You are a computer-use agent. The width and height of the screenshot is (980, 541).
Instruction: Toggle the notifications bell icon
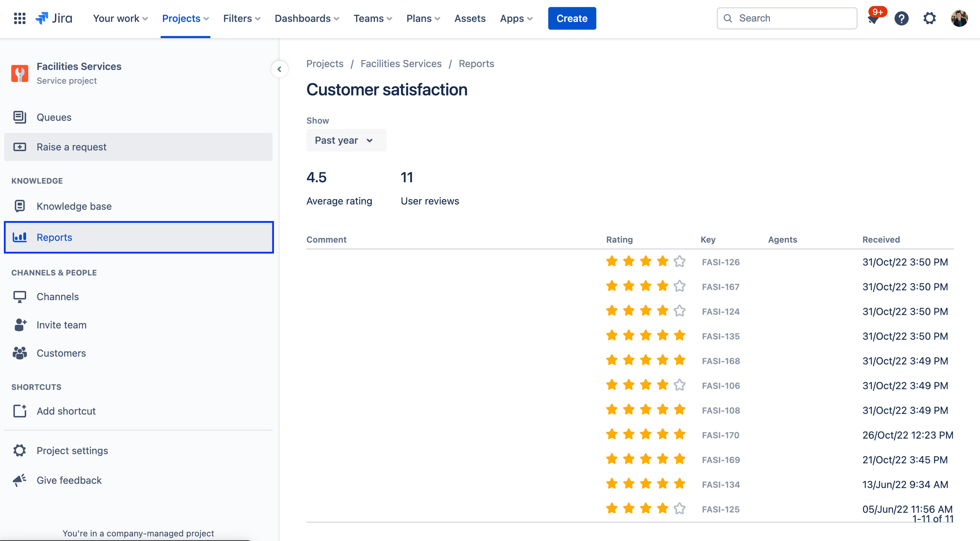(873, 18)
